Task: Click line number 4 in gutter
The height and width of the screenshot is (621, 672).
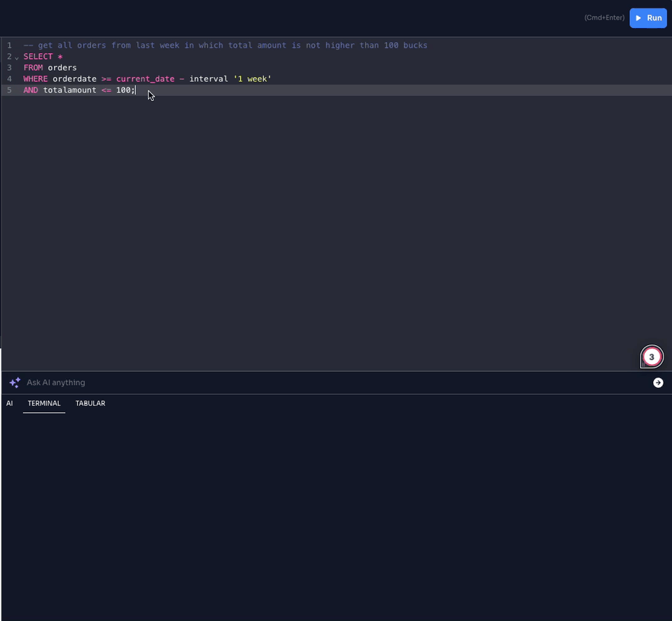Action: [9, 79]
